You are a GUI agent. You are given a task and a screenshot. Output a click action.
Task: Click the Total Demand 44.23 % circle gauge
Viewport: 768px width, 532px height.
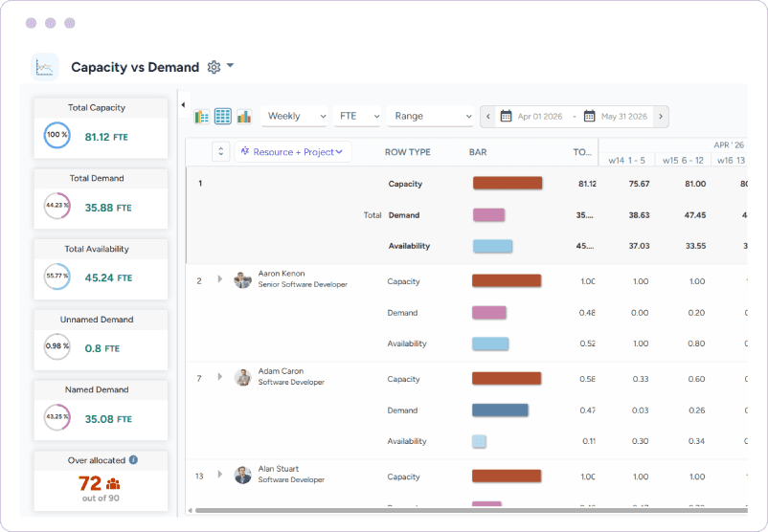57,206
